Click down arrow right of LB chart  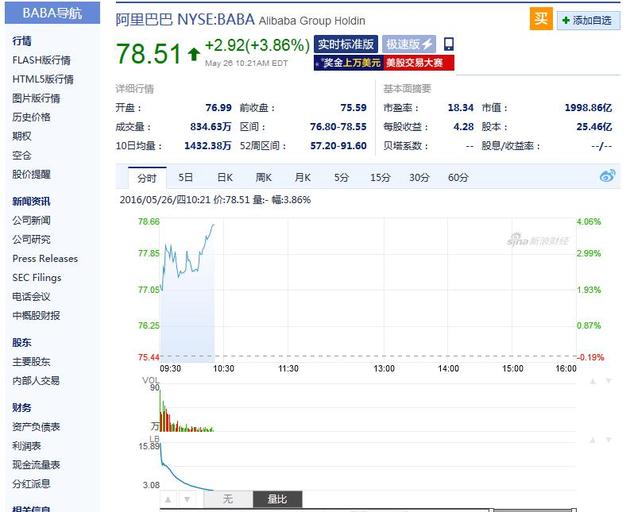coord(609,440)
